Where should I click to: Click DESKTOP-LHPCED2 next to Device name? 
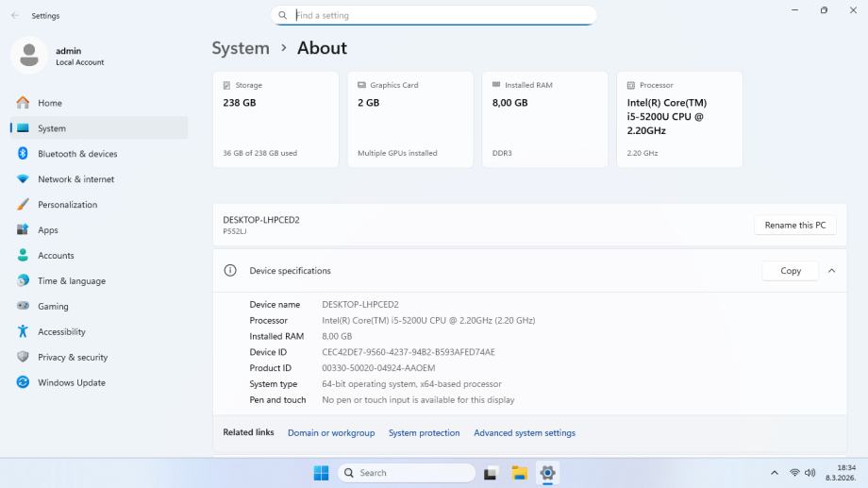360,305
